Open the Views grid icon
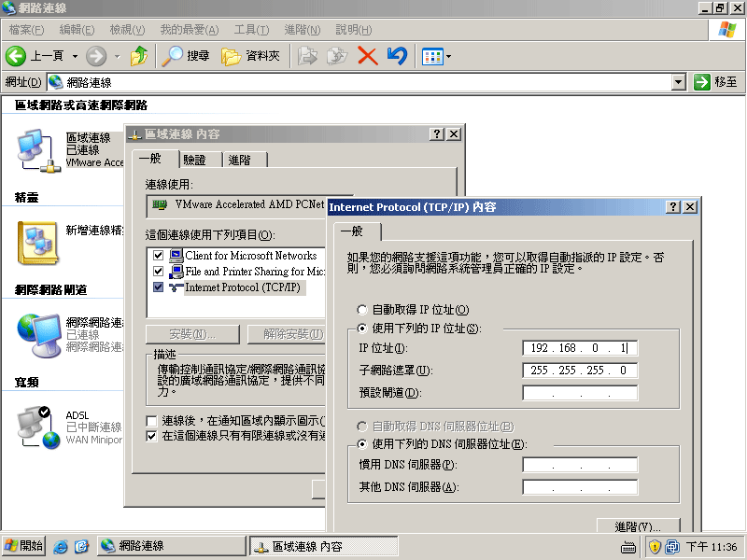This screenshot has height=560, width=747. point(432,57)
